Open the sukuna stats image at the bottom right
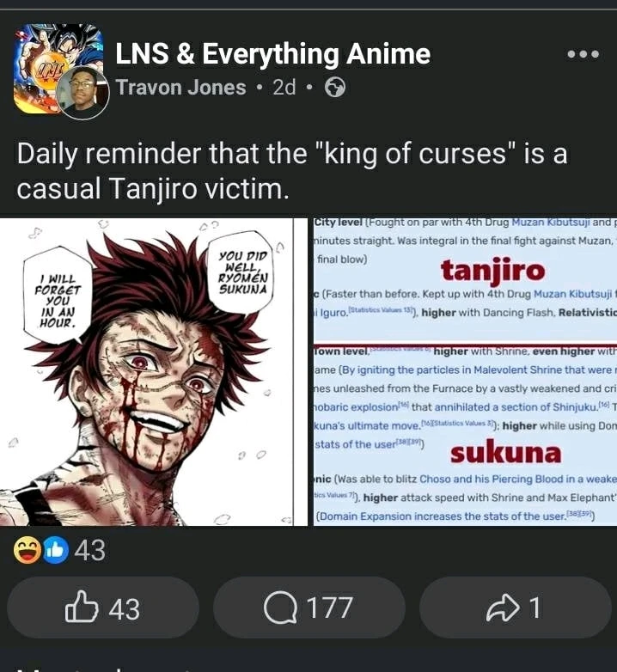617x672 pixels. click(x=465, y=436)
